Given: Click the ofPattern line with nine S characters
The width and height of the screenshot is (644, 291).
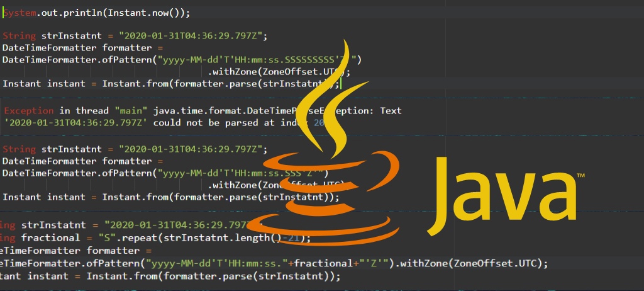Looking at the screenshot, I should (x=182, y=60).
